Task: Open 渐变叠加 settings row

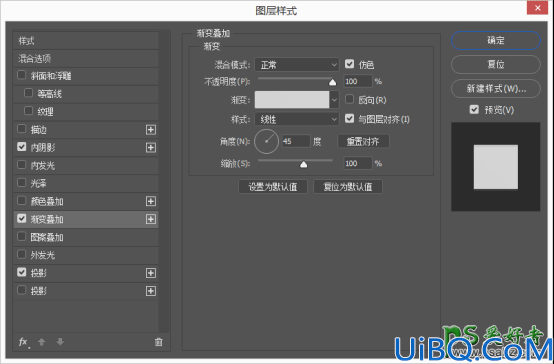Action: 86,219
